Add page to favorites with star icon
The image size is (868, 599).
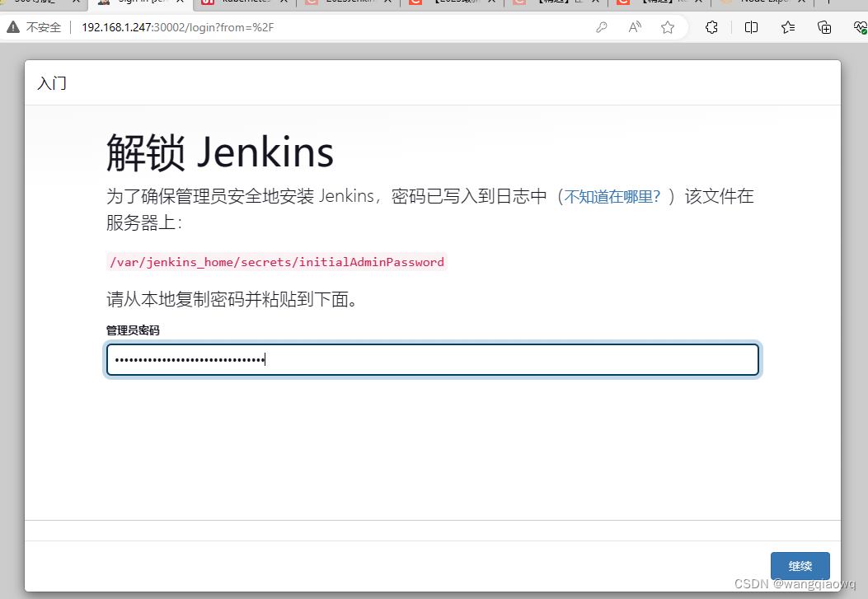(x=668, y=27)
